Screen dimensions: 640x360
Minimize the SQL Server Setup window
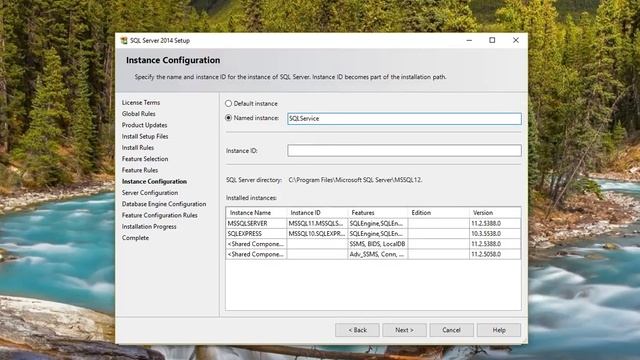click(469, 40)
